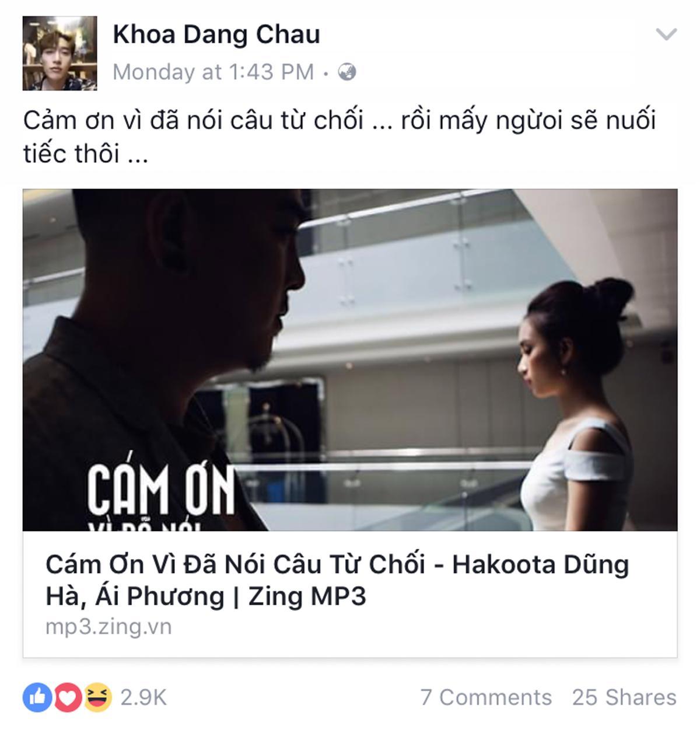Image resolution: width=700 pixels, height=730 pixels.
Task: Open the 25 Shares link
Action: (624, 697)
